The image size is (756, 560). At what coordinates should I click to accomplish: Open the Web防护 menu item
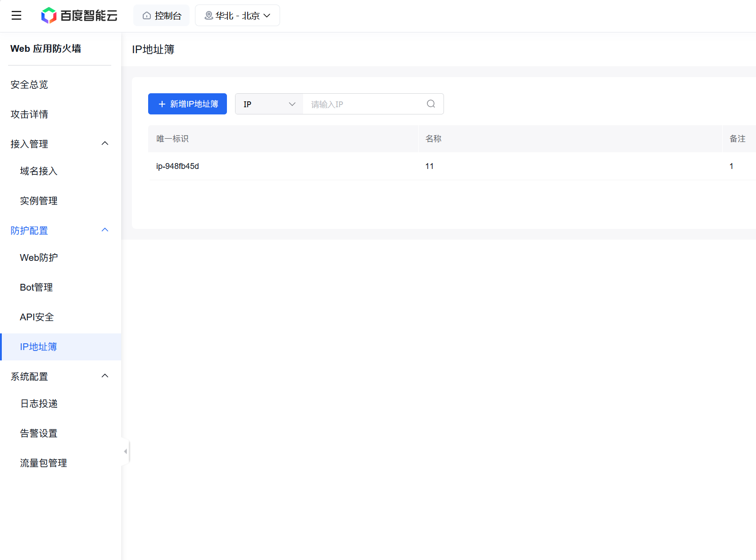point(39,258)
